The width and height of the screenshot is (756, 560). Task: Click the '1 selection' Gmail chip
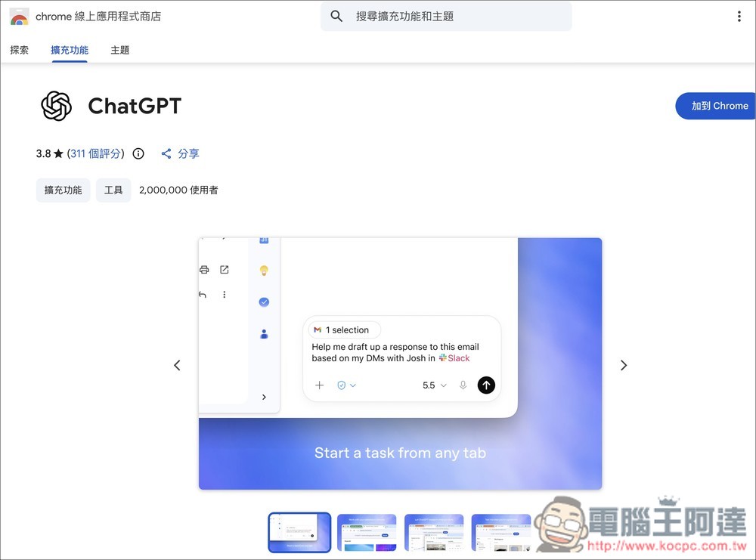[344, 330]
